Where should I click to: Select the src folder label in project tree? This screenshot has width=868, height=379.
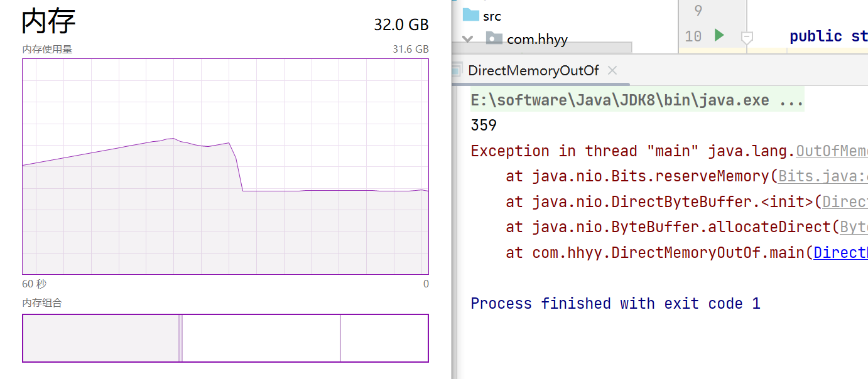(x=492, y=16)
